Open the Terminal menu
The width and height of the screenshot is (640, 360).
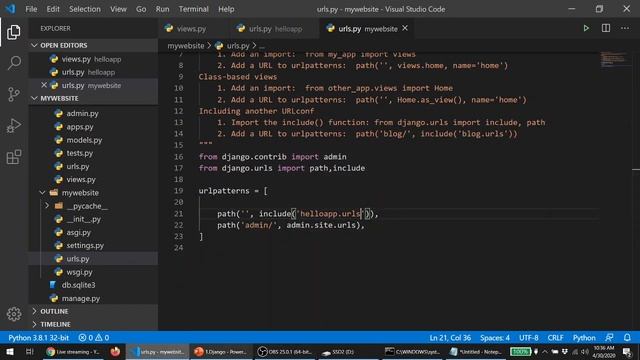193,9
